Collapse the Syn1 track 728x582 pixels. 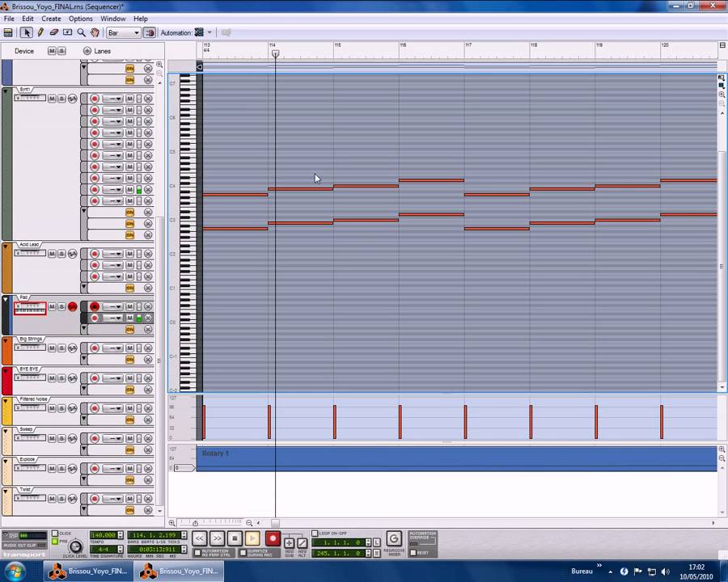[6, 91]
